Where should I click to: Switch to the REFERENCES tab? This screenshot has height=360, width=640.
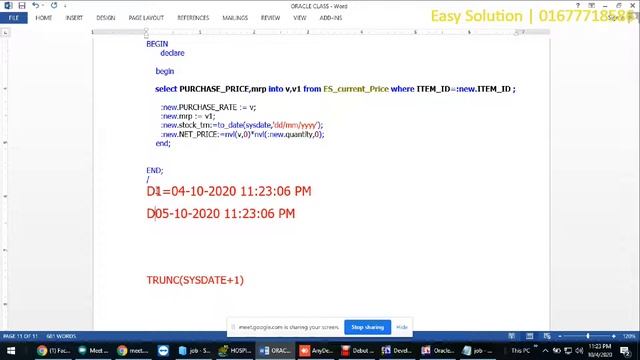click(x=193, y=18)
